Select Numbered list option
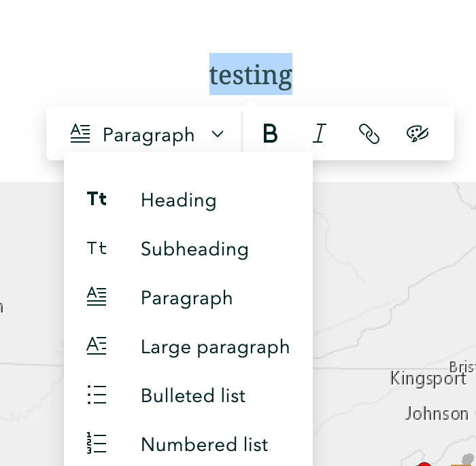This screenshot has width=476, height=466. point(204,445)
